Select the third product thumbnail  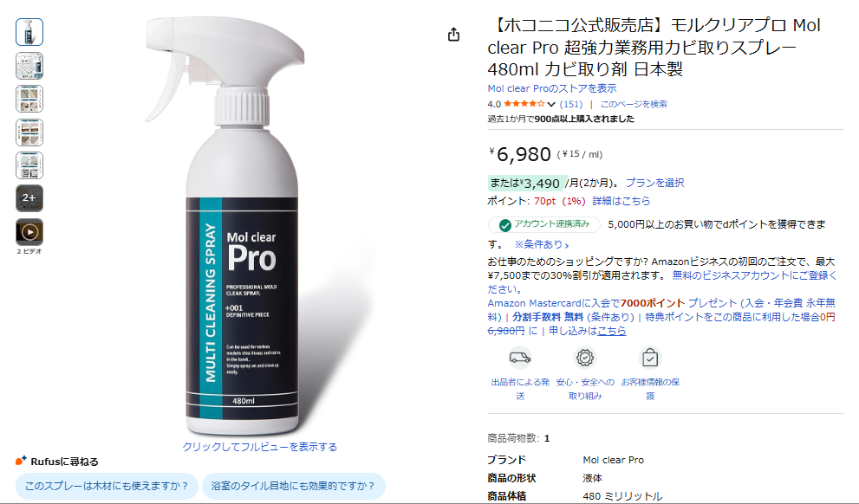[x=29, y=99]
